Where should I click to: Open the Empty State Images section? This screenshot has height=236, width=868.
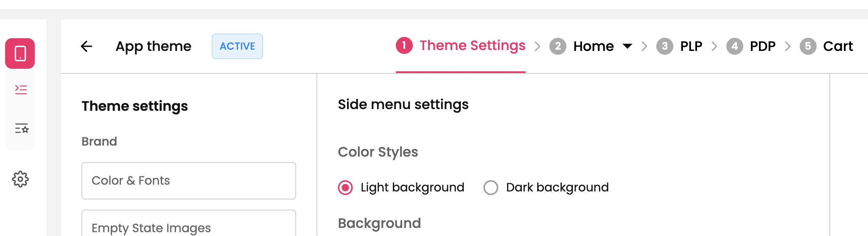[x=188, y=225]
